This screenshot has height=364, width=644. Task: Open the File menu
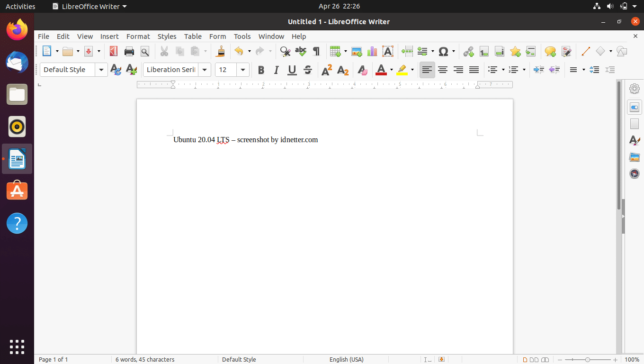(x=44, y=36)
